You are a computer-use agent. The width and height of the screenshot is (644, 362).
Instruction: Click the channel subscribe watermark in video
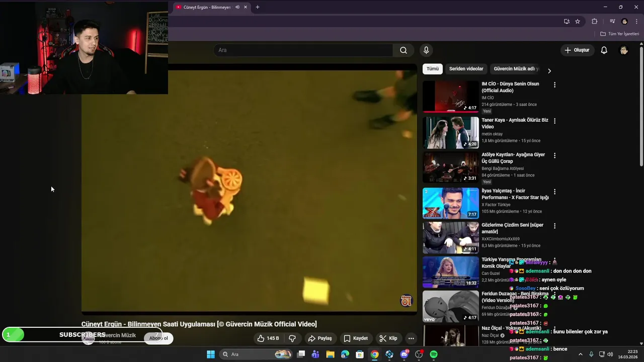(406, 301)
